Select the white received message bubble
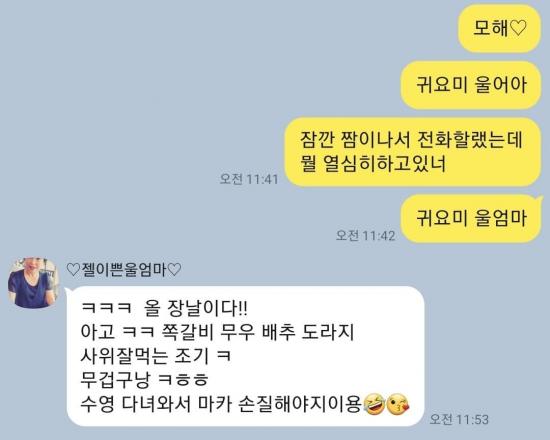This screenshot has width=550, height=440. click(245, 356)
